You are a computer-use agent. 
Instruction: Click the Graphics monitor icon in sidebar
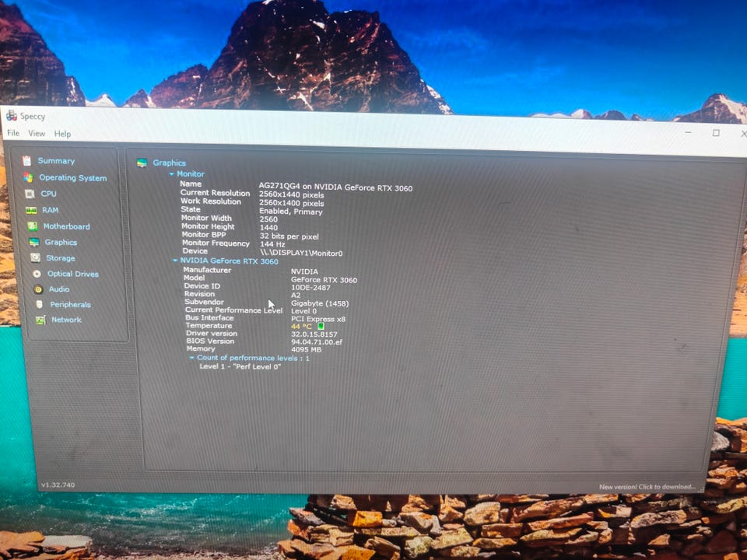tap(33, 243)
